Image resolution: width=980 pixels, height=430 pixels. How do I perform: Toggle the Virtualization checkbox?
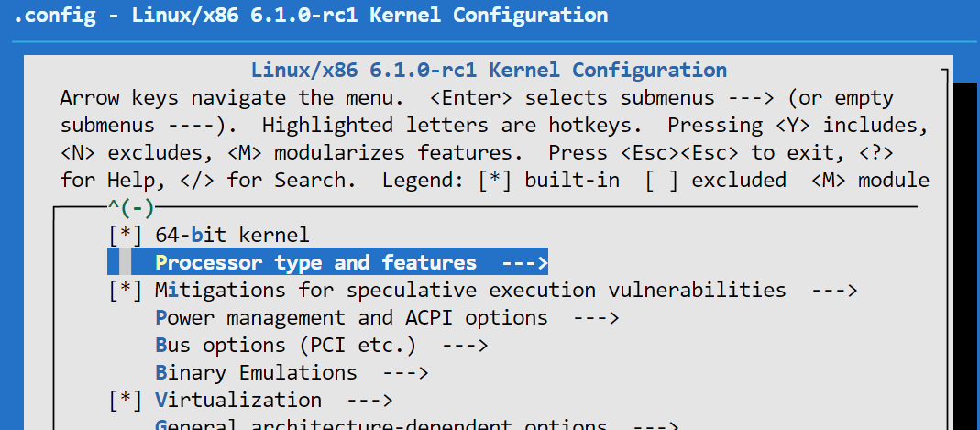tap(125, 401)
